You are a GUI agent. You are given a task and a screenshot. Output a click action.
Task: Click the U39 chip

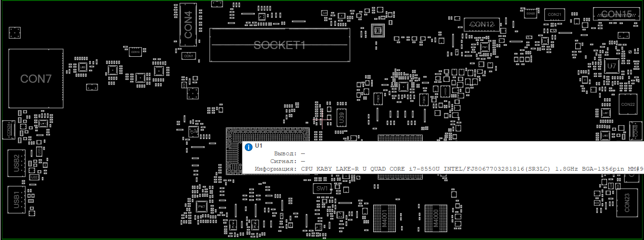click(341, 118)
